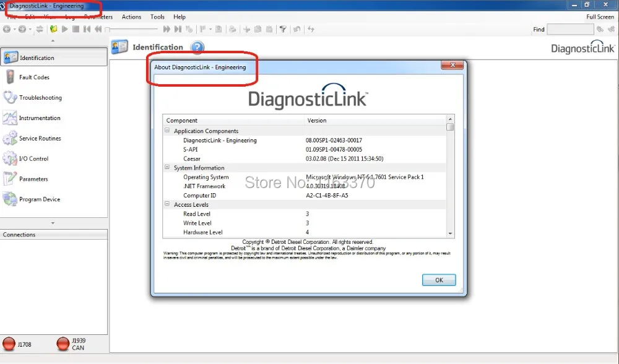Click the find previous icon at far right
Image resolution: width=619 pixels, height=364 pixels.
(612, 29)
